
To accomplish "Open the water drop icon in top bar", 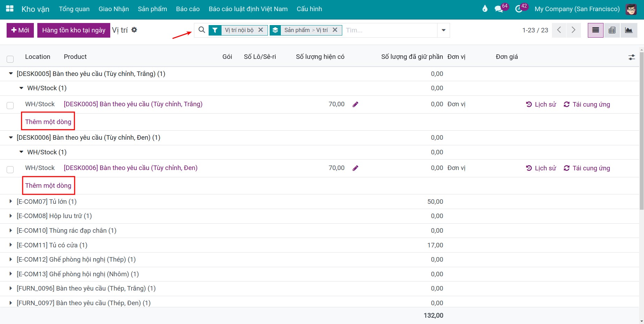I will (x=485, y=9).
